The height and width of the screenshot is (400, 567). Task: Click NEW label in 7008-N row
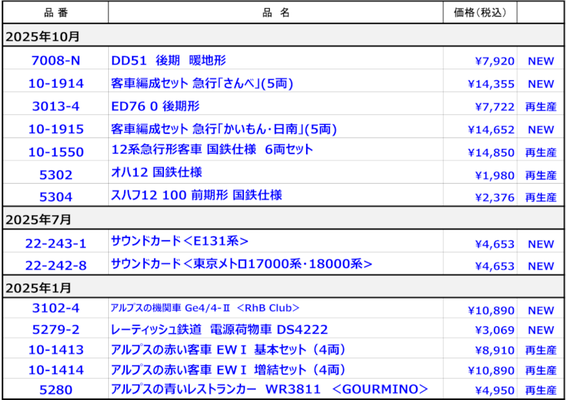[541, 61]
